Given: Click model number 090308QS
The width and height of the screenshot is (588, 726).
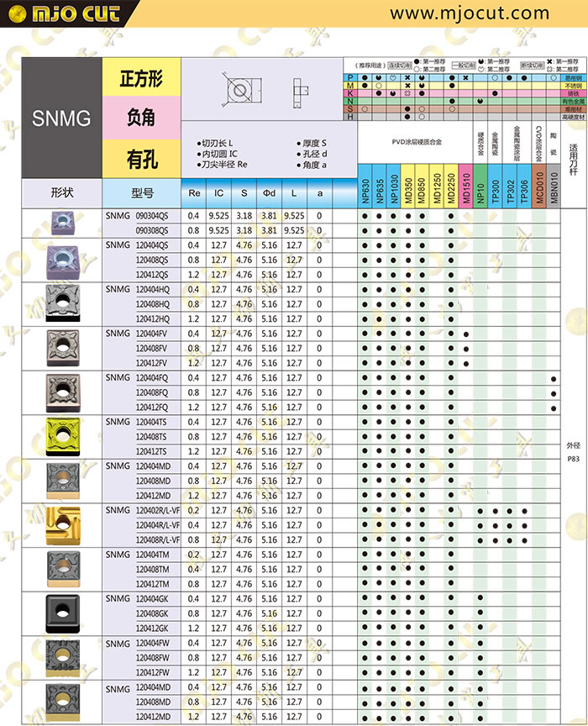Looking at the screenshot, I should tap(152, 230).
